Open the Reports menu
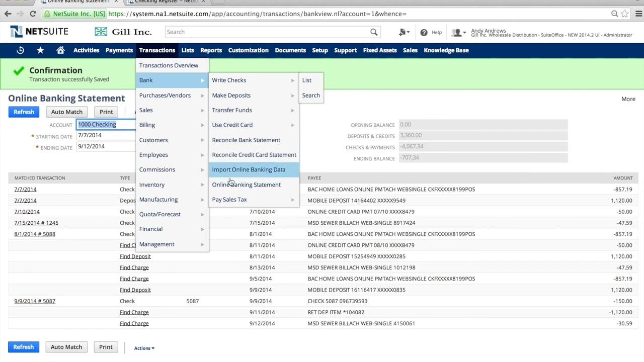This screenshot has width=644, height=362. pos(211,50)
